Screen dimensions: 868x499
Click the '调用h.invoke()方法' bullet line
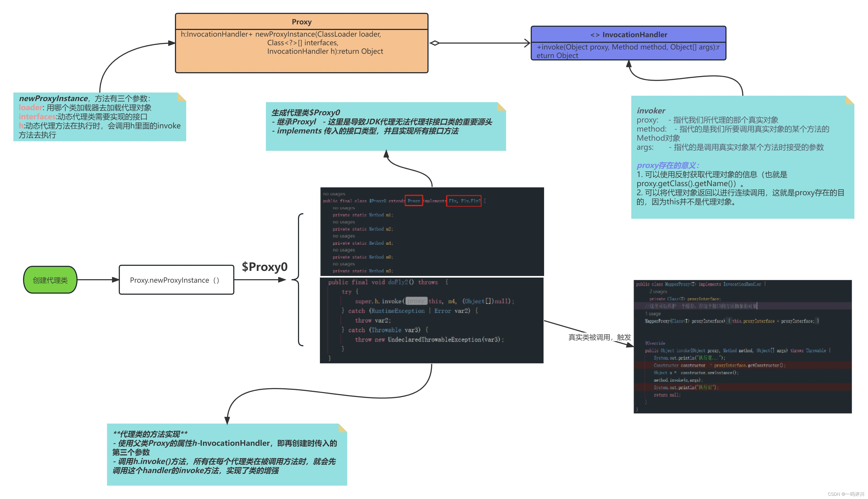pos(224,466)
